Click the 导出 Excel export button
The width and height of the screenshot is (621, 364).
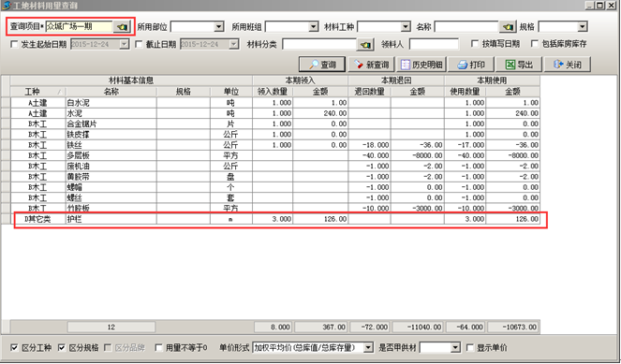click(519, 65)
